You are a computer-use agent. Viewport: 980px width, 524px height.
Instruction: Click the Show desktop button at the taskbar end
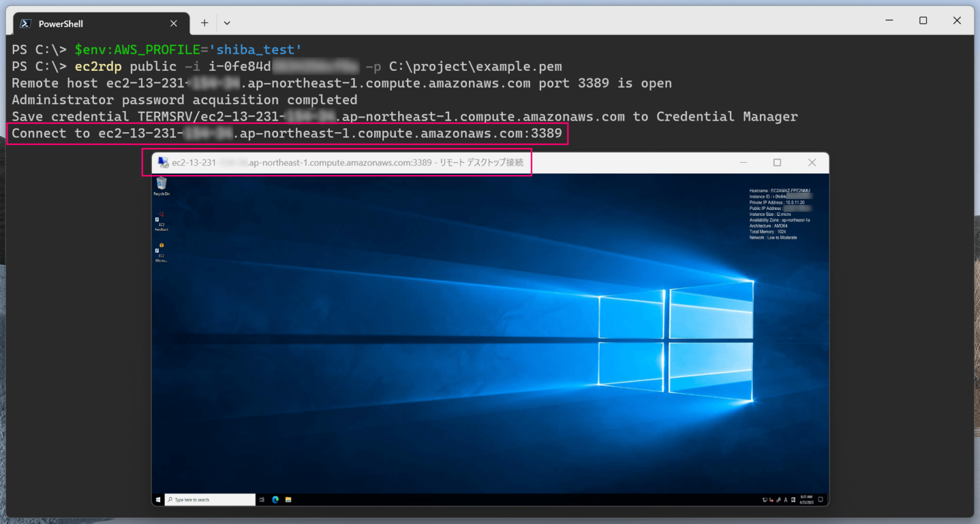click(x=825, y=500)
